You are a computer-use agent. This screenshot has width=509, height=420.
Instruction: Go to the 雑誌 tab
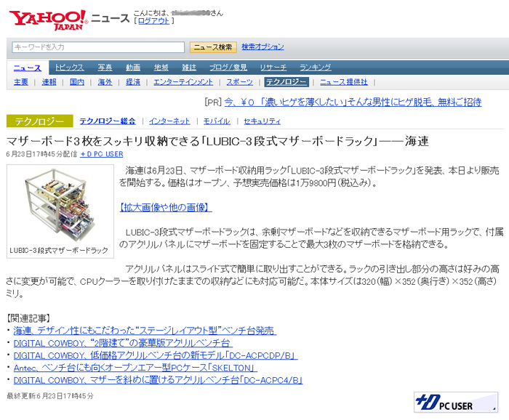pyautogui.click(x=189, y=68)
